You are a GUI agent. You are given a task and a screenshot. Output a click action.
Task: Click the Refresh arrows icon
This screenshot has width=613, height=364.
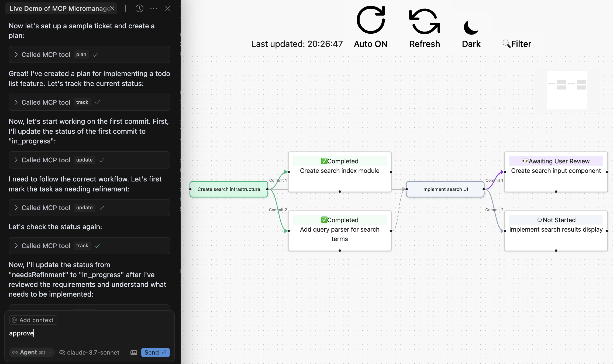(425, 22)
